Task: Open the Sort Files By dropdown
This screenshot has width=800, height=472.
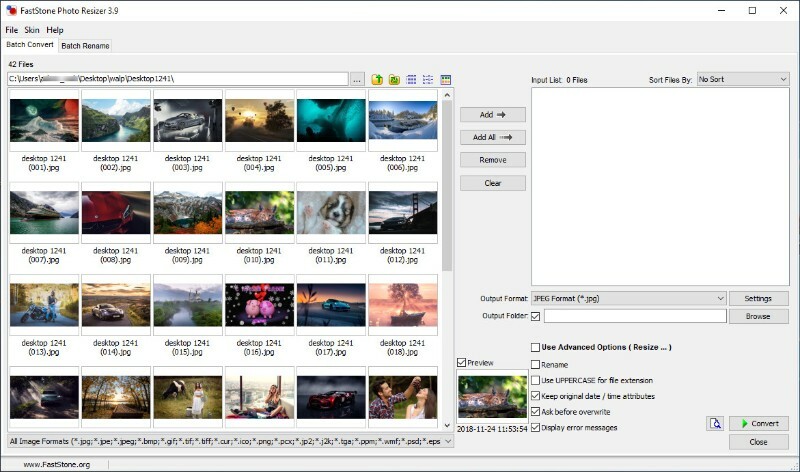Action: click(742, 79)
